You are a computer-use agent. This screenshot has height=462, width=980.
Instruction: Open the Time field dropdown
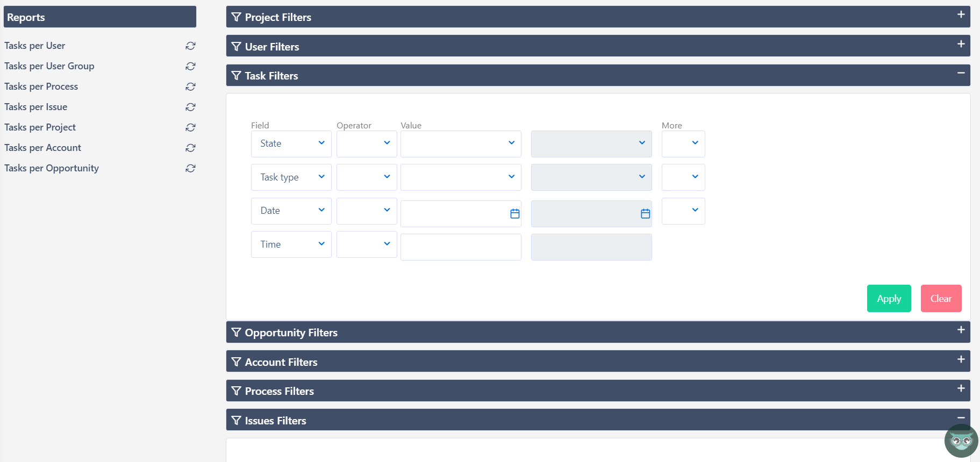click(291, 244)
